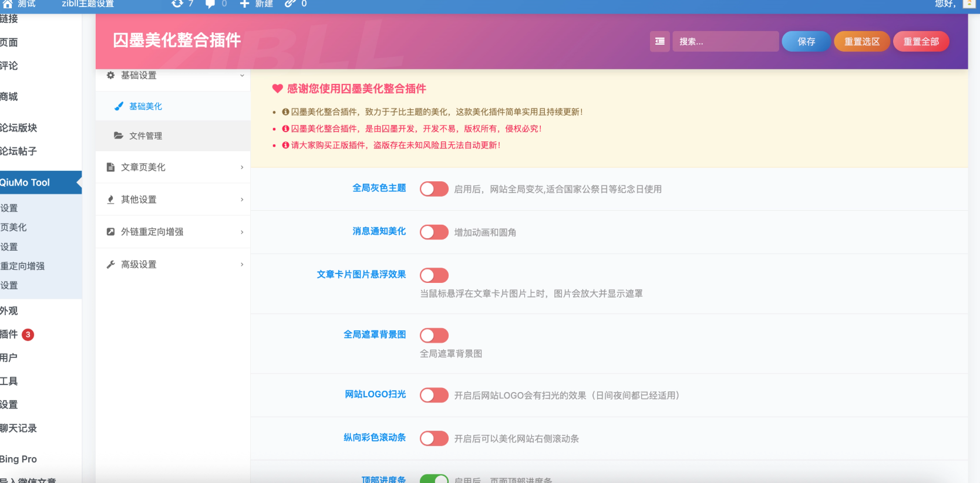The height and width of the screenshot is (483, 980).
Task: Click the home icon beside 测试
Action: pyautogui.click(x=7, y=4)
